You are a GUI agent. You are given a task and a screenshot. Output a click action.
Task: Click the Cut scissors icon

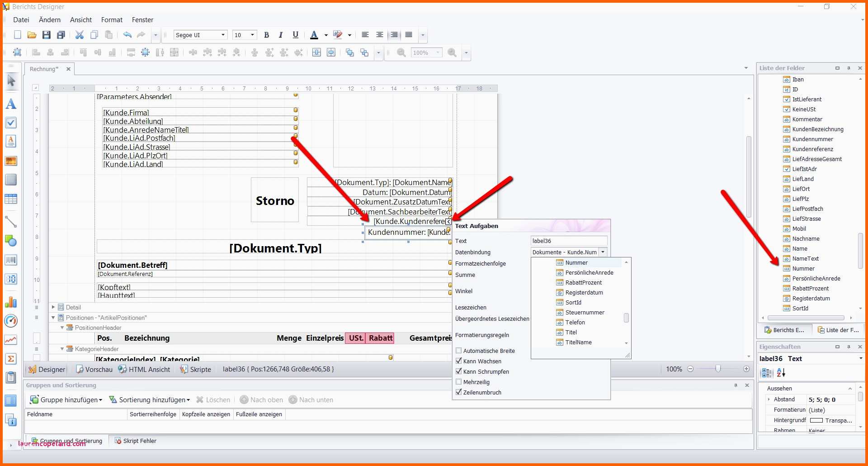click(80, 35)
